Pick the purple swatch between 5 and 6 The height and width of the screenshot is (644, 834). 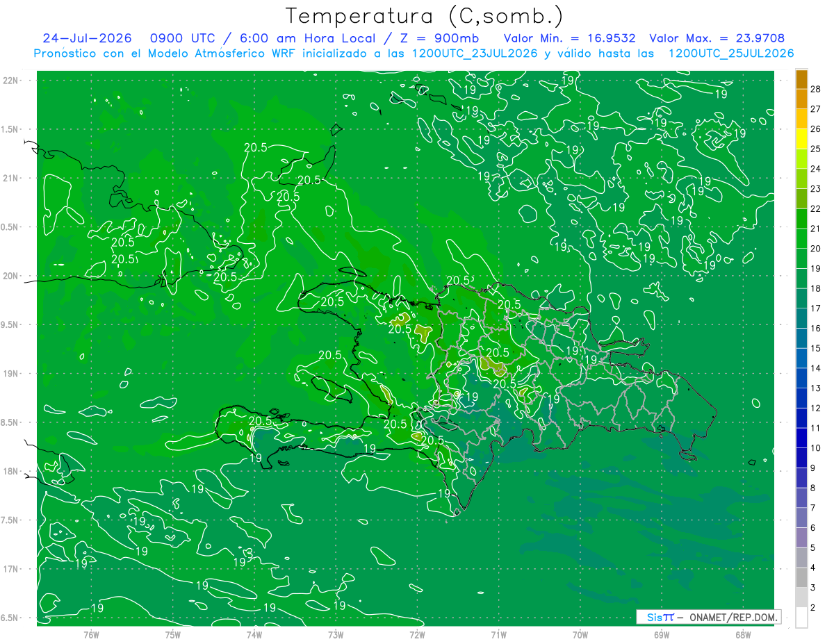coord(801,538)
